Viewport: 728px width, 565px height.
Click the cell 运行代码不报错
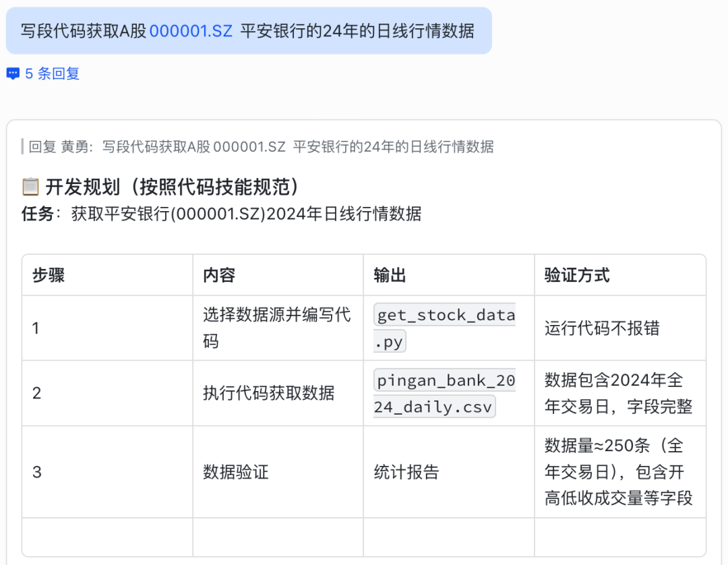tap(620, 328)
